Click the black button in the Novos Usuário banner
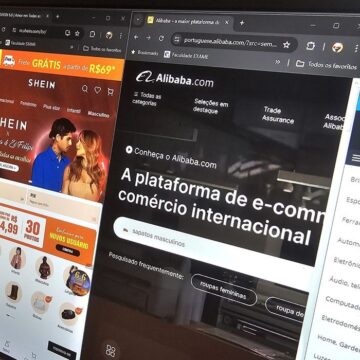360x360 pixels. point(68,250)
